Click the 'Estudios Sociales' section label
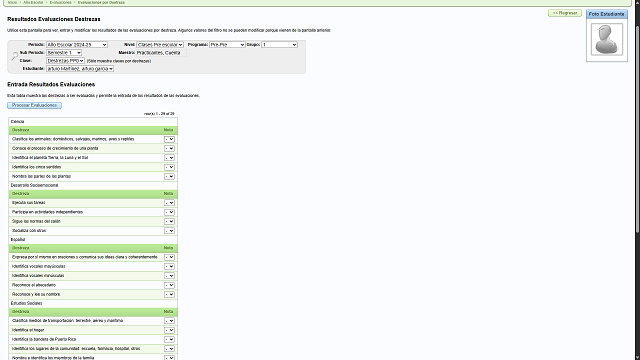 tap(27, 303)
